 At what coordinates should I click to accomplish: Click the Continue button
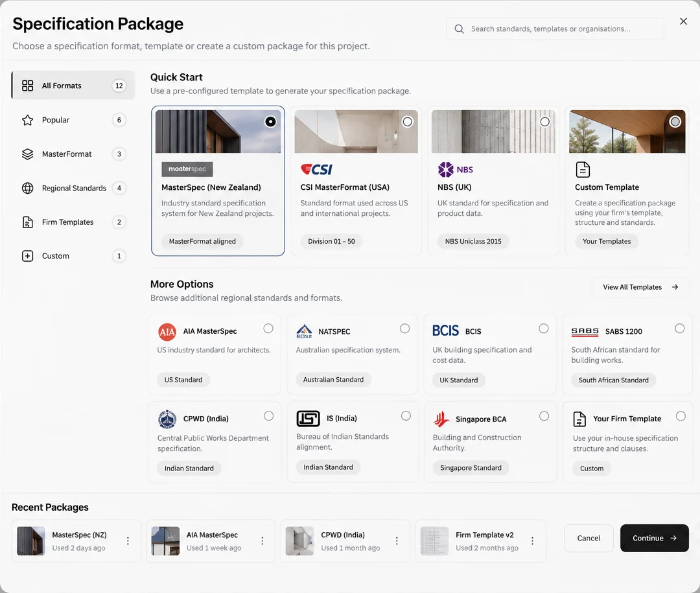point(655,538)
